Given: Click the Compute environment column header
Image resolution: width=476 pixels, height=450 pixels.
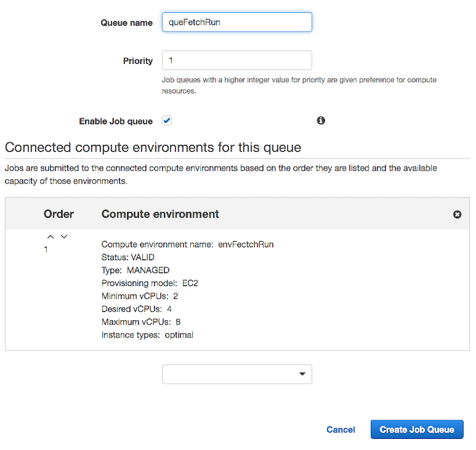Looking at the screenshot, I should click(160, 214).
